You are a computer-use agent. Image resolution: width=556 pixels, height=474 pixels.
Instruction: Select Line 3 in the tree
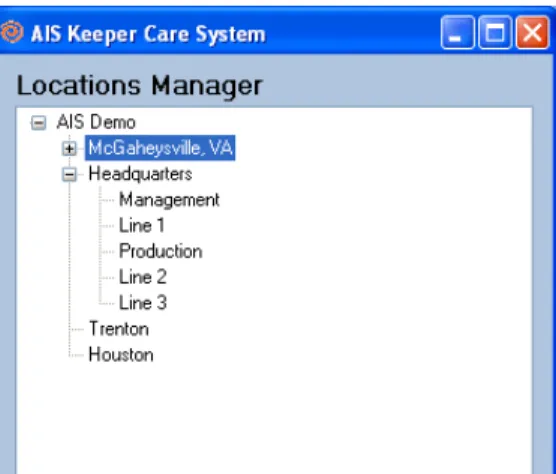[x=143, y=303]
